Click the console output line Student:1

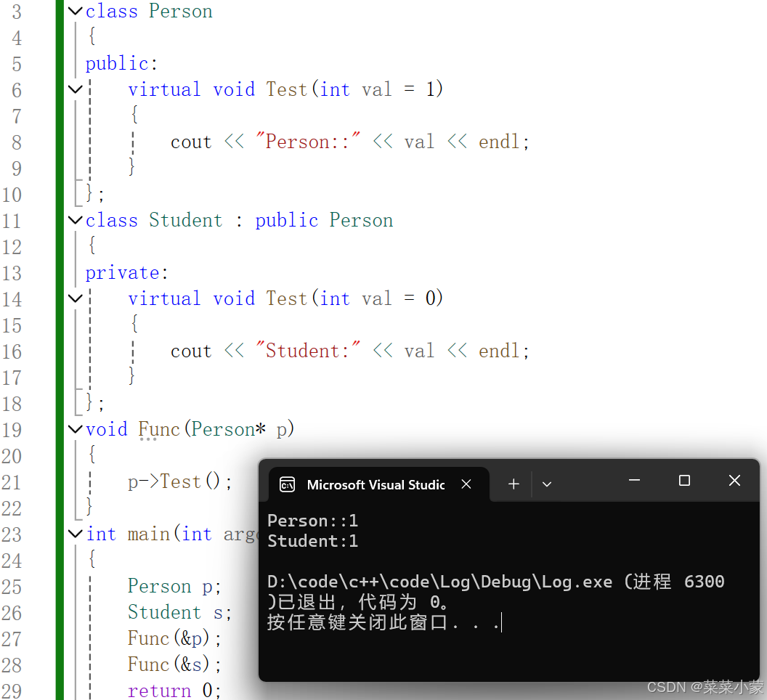tap(312, 541)
